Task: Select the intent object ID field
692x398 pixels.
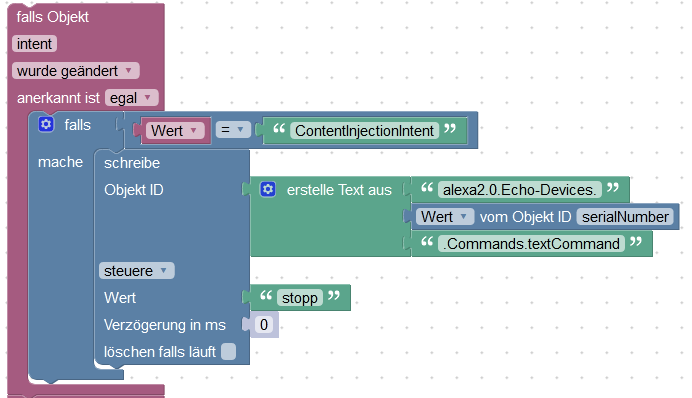Action: point(34,44)
